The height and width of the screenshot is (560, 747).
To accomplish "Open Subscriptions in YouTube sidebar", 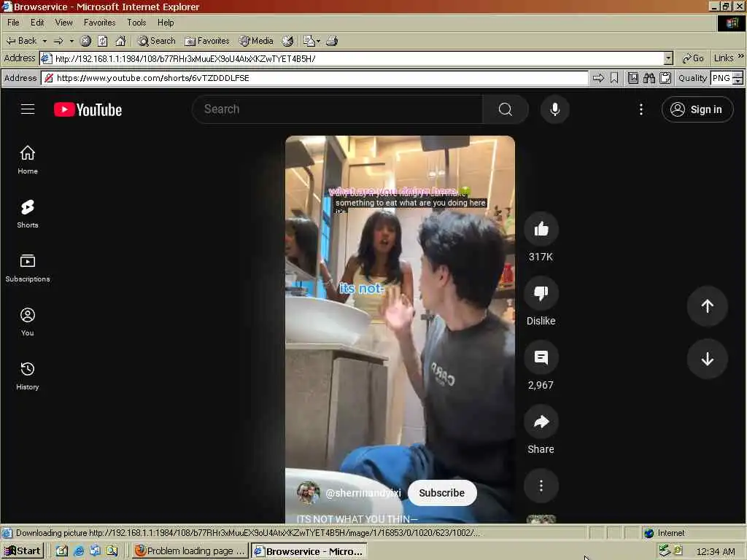I will 28,268.
